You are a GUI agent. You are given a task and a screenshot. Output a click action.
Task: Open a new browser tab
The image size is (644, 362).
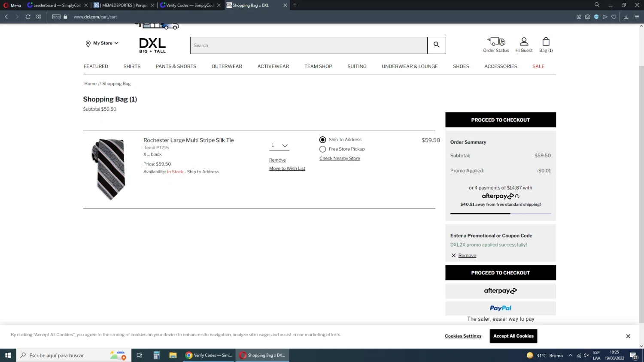295,5
